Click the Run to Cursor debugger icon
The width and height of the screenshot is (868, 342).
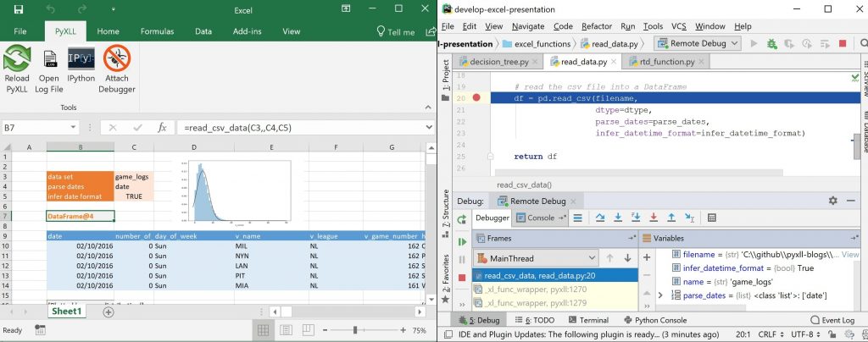[689, 218]
